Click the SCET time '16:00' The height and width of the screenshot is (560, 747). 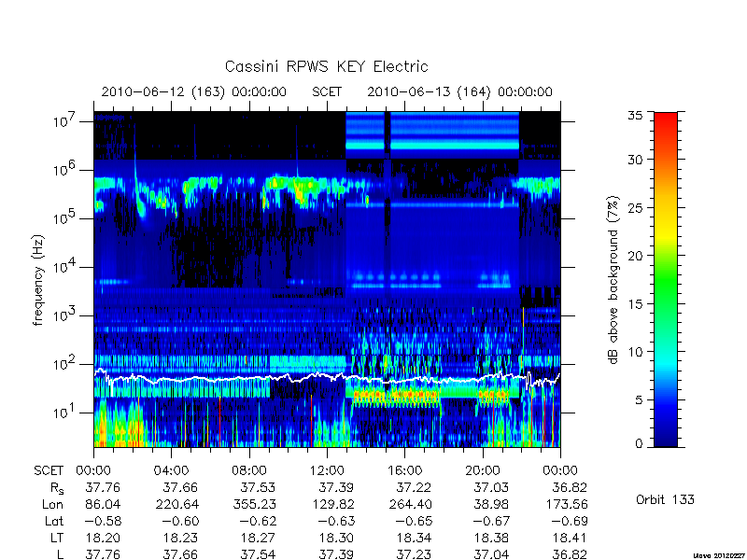(405, 471)
